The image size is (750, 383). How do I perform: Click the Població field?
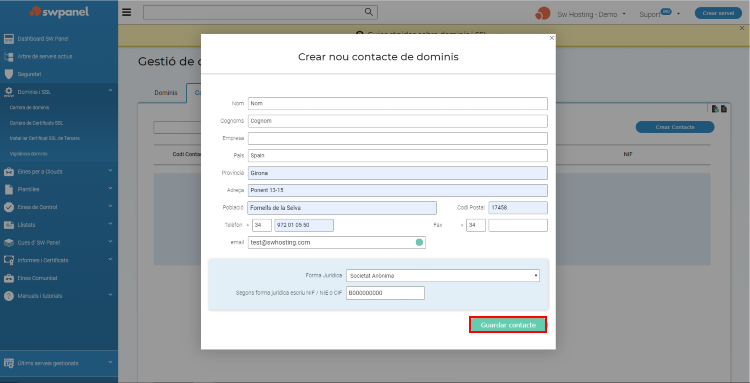342,208
